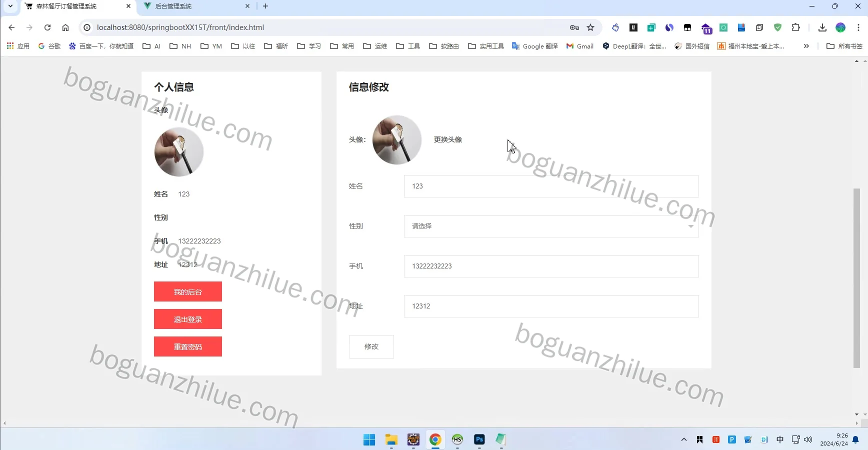
Task: Open the apps grid bookmark
Action: [18, 46]
